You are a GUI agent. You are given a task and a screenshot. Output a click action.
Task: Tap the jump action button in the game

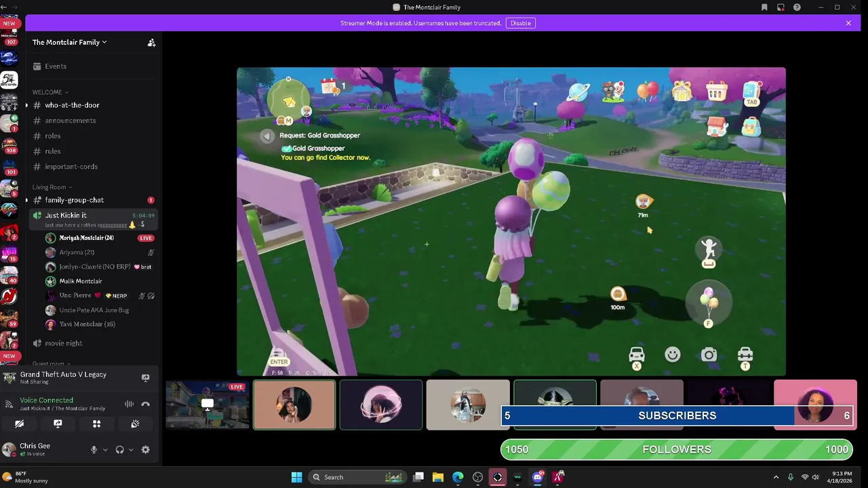[709, 252]
